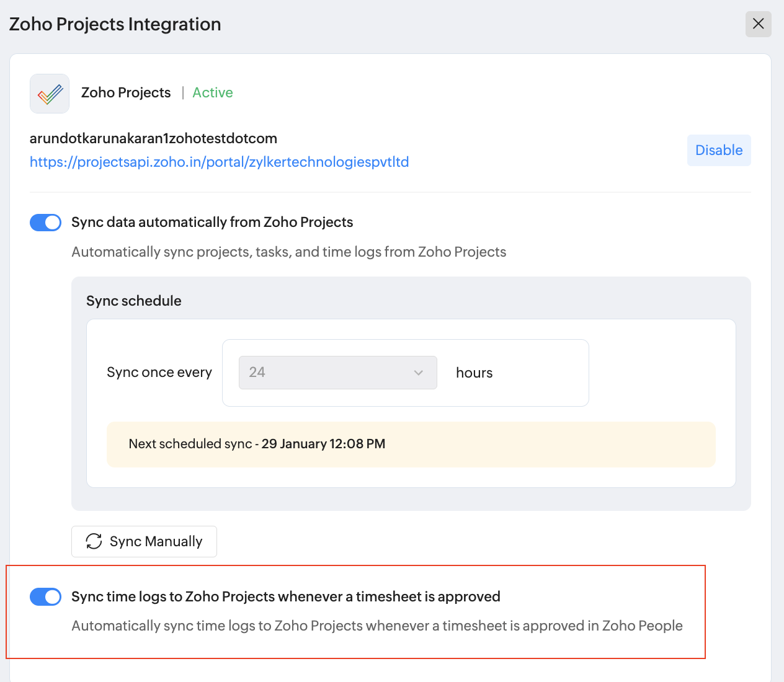Click the Sync schedule heading
The width and height of the screenshot is (784, 682).
coord(134,301)
